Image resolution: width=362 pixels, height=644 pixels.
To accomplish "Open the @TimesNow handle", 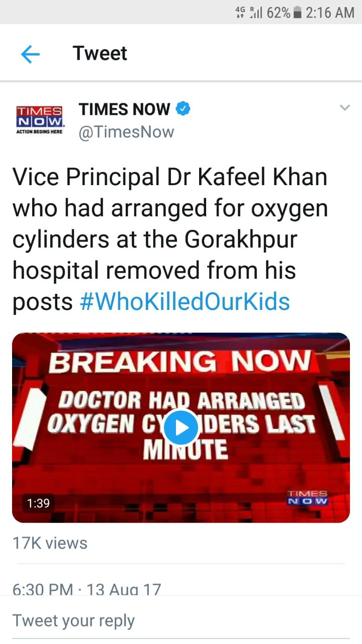I will pos(126,132).
